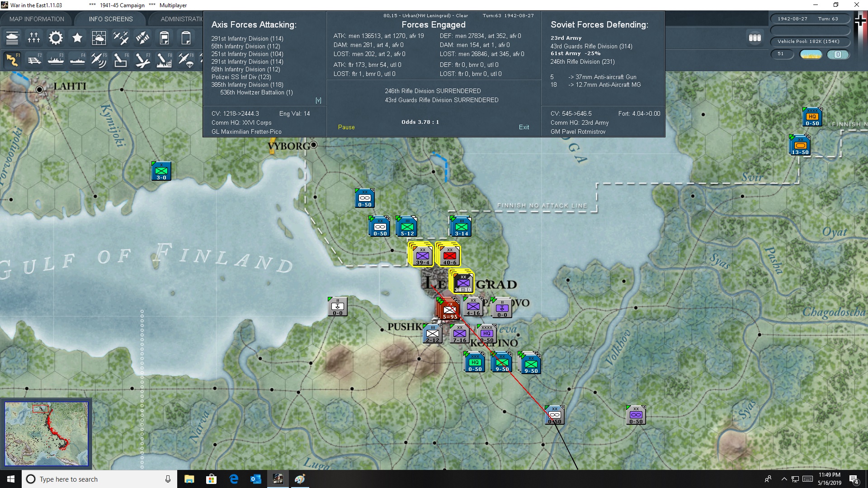
Task: Click the minimap overview thumbnail
Action: tap(46, 434)
